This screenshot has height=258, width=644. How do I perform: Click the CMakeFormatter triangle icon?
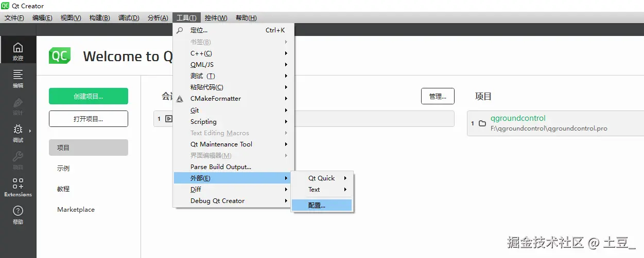[180, 99]
